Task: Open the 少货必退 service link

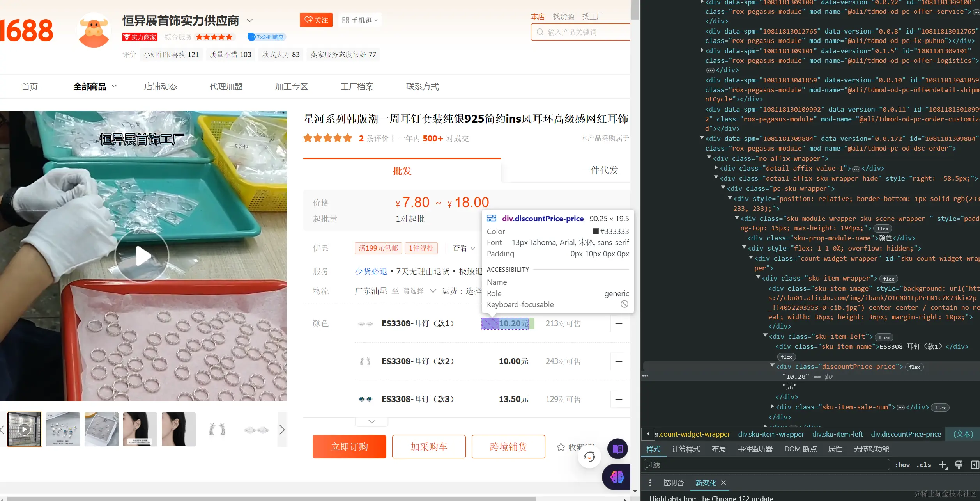Action: click(371, 272)
